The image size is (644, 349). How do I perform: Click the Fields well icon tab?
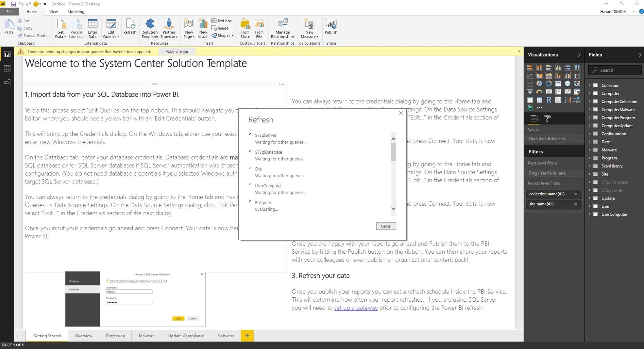pyautogui.click(x=534, y=119)
